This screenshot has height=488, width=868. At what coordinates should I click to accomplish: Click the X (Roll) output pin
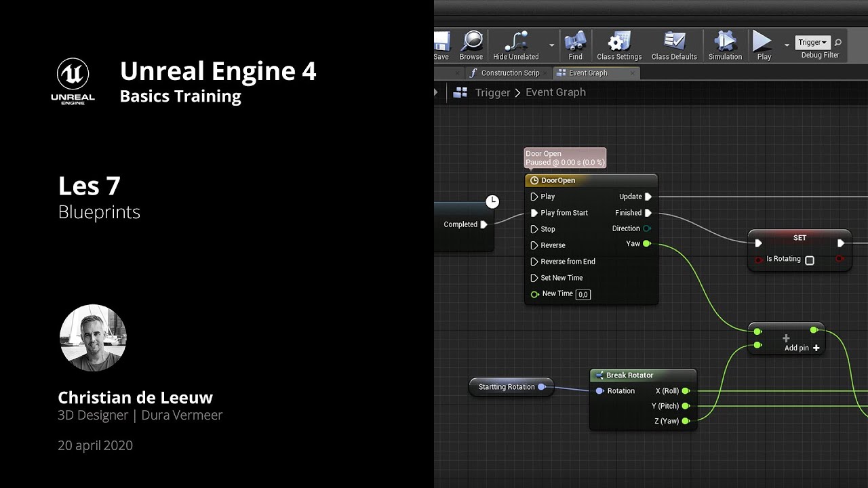click(686, 391)
